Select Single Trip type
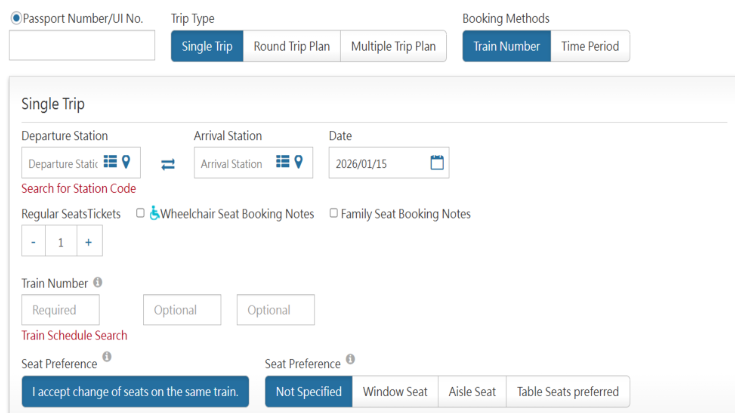This screenshot has height=413, width=735. 207,46
